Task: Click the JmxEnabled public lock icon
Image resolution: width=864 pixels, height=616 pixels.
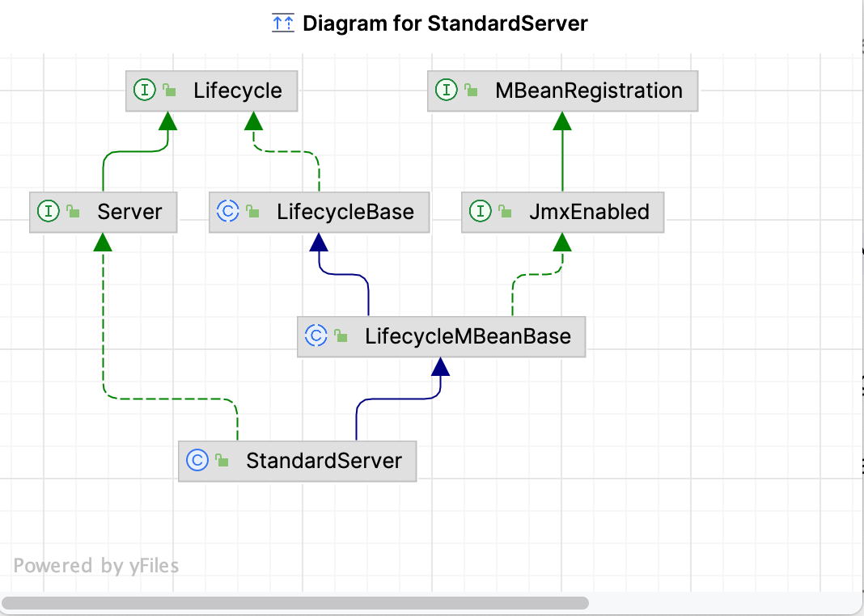Action: (x=506, y=211)
